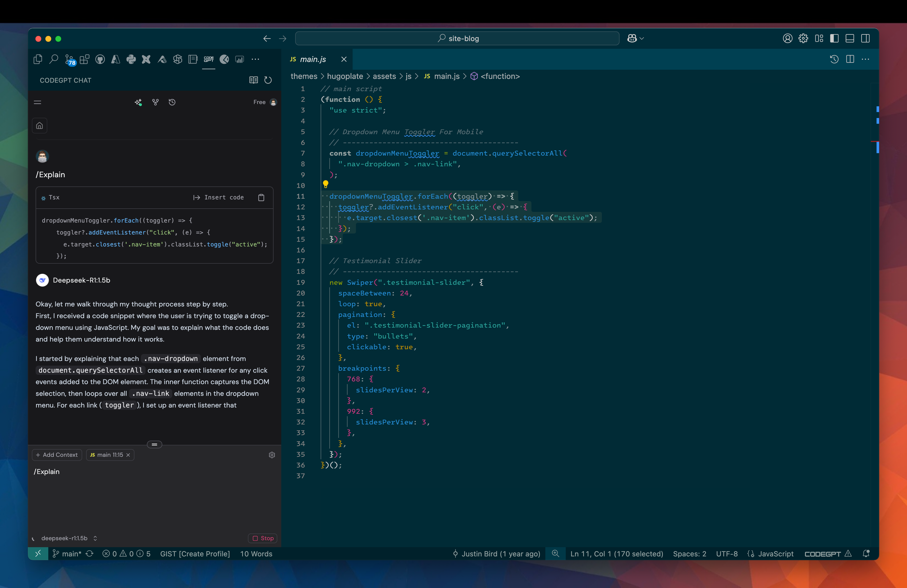Open the Search view icon
The image size is (907, 588).
tap(54, 59)
